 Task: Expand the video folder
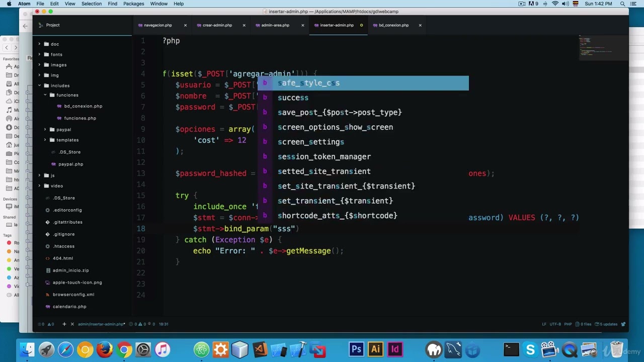click(x=39, y=186)
